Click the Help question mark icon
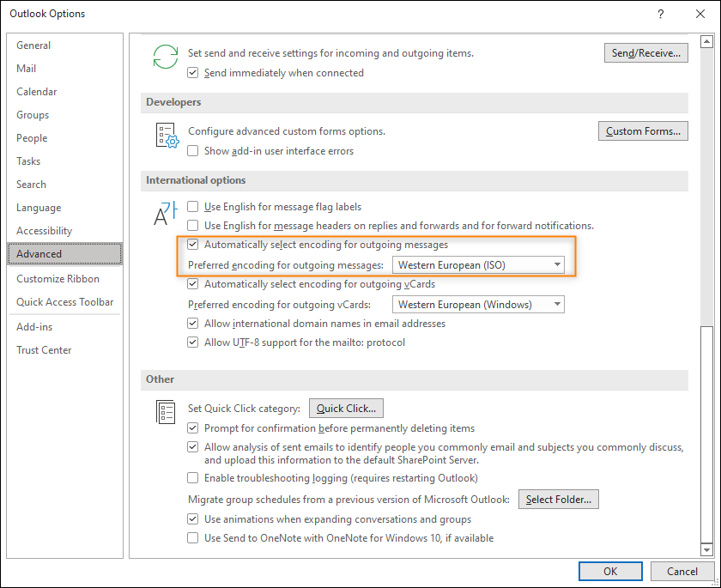Image resolution: width=721 pixels, height=588 pixels. pos(660,14)
